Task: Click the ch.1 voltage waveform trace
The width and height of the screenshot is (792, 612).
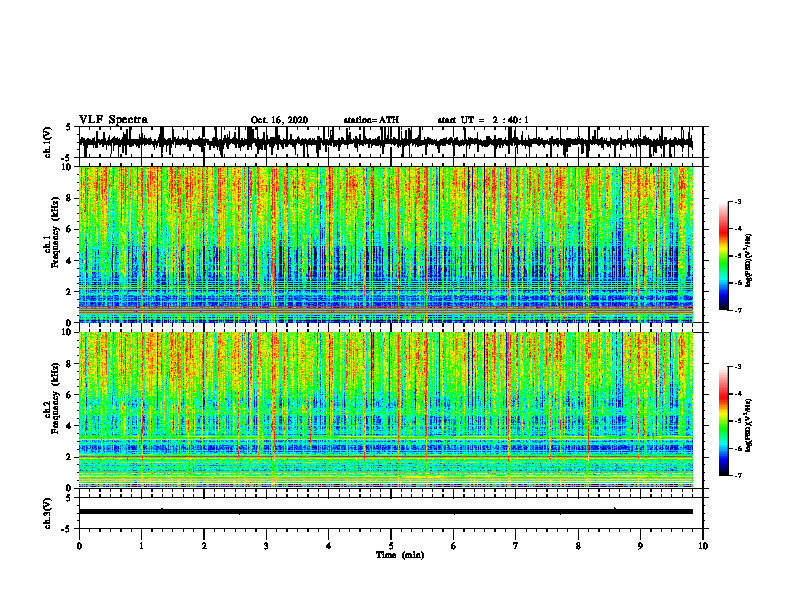Action: (x=386, y=142)
